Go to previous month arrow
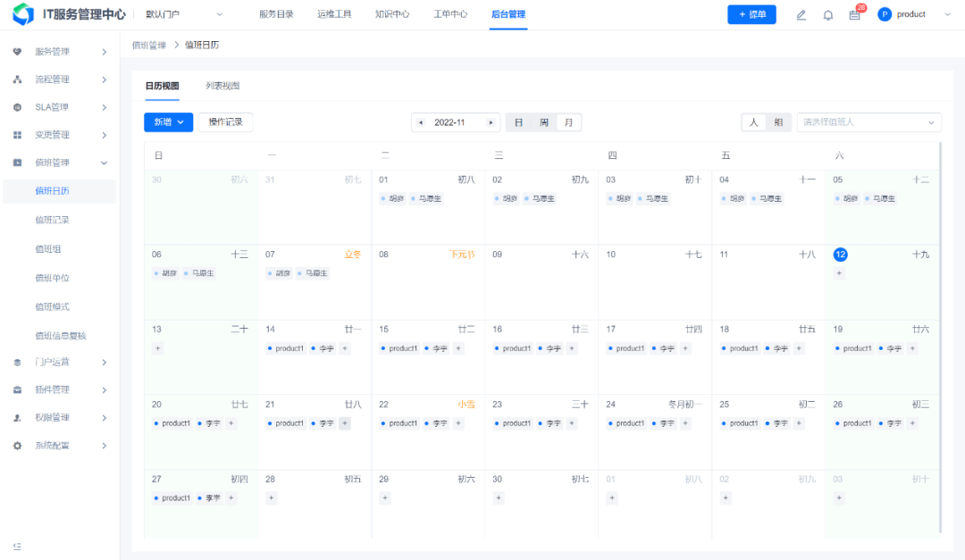Viewport: 965px width, 560px height. coord(421,122)
